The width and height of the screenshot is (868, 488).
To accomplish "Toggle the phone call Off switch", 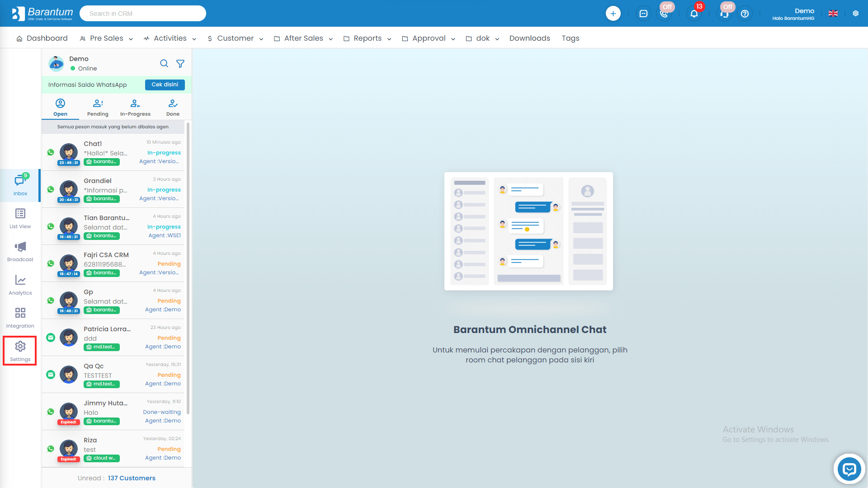I will 665,13.
